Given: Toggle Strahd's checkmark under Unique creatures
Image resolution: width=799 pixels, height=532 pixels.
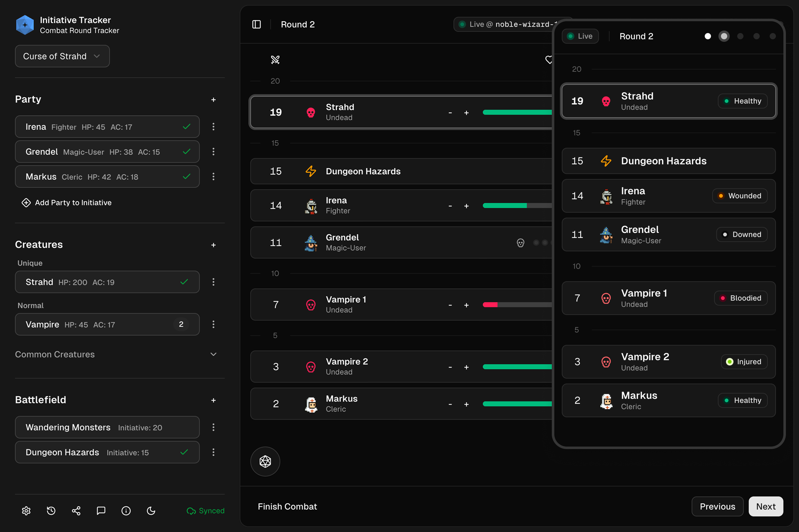Looking at the screenshot, I should [184, 282].
